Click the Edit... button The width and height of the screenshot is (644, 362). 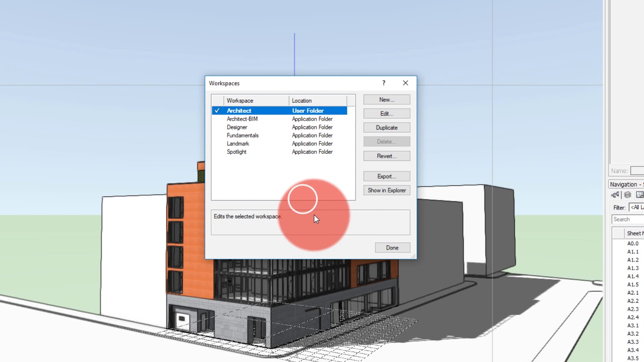click(386, 114)
